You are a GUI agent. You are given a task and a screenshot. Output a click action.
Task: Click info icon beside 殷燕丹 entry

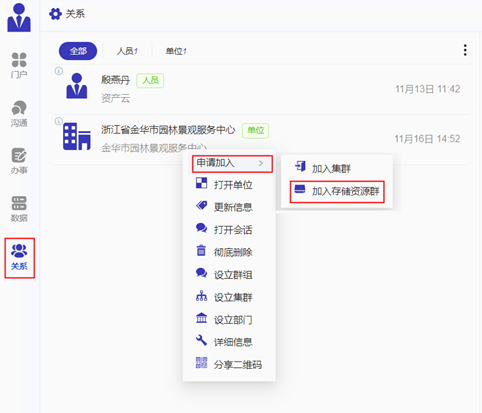point(59,71)
